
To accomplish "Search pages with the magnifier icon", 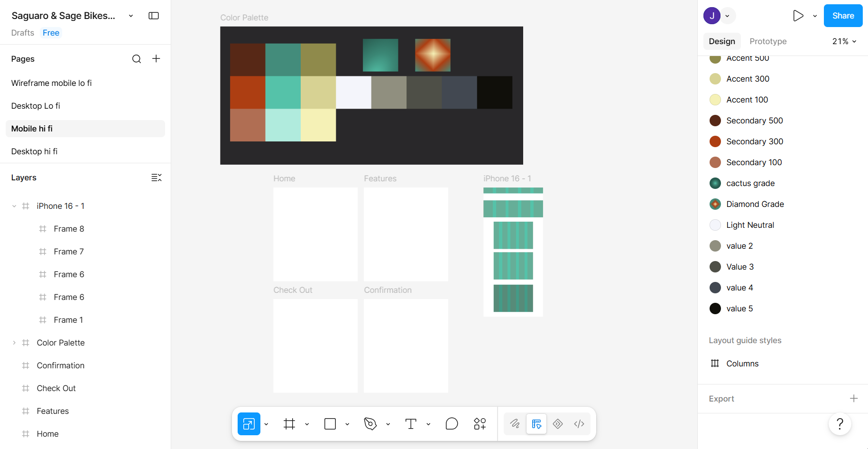I will pyautogui.click(x=137, y=59).
